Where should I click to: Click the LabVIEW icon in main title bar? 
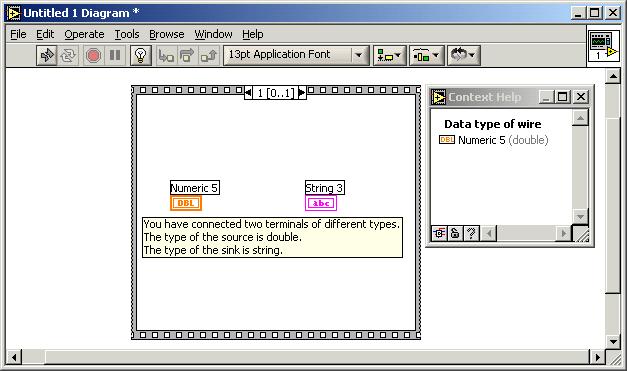point(13,13)
